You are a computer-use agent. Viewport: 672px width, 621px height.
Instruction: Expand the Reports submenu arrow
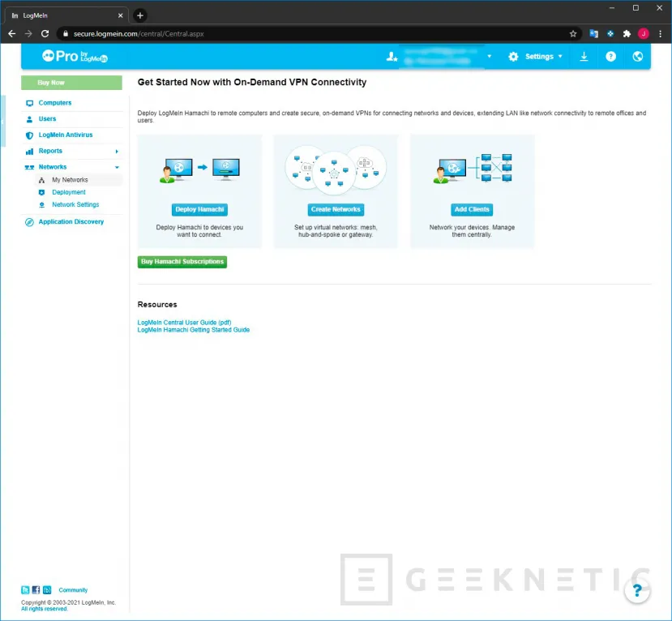(x=117, y=152)
